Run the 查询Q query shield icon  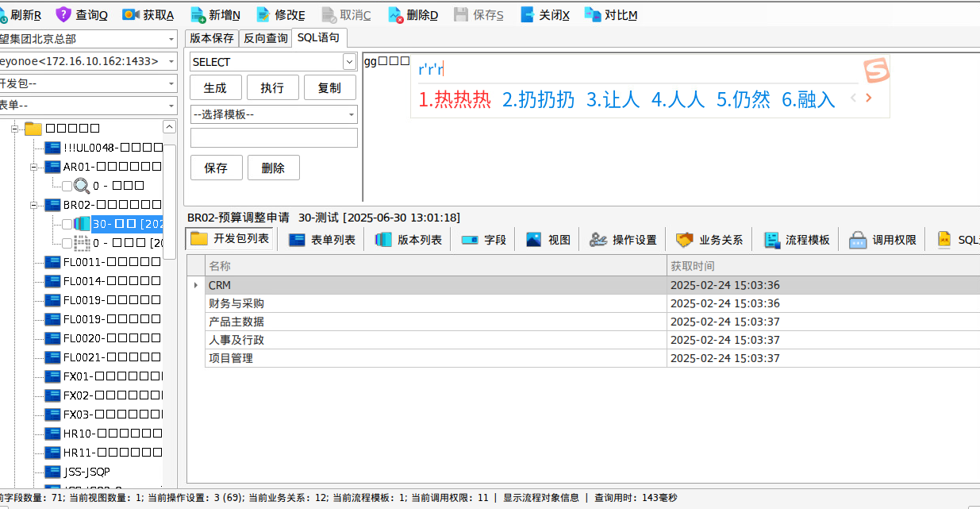pyautogui.click(x=63, y=14)
